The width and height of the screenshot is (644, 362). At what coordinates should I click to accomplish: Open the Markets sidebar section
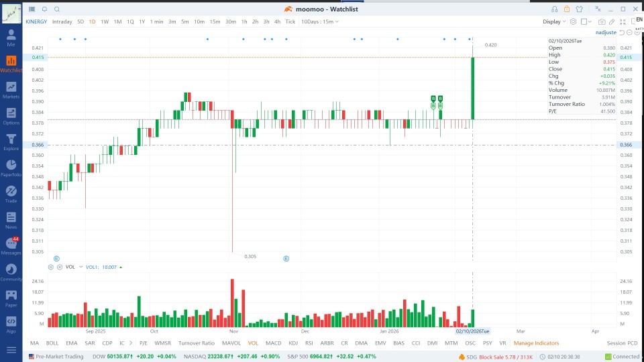pyautogui.click(x=11, y=90)
